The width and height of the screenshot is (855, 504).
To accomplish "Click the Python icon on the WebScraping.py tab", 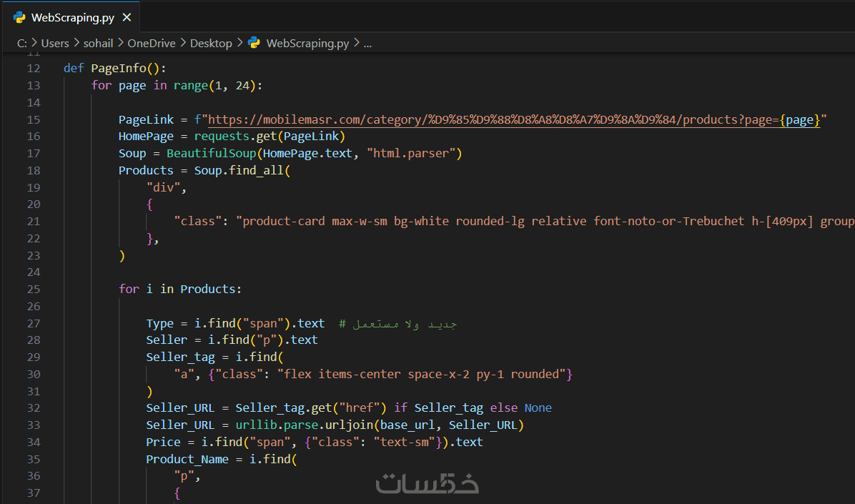I will click(19, 18).
